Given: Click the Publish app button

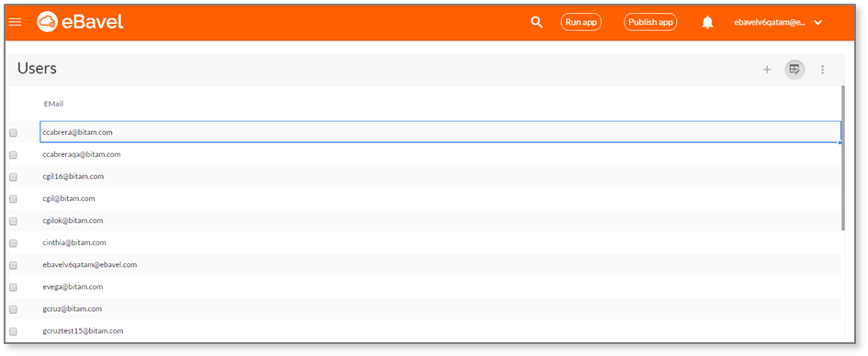Looking at the screenshot, I should point(650,22).
